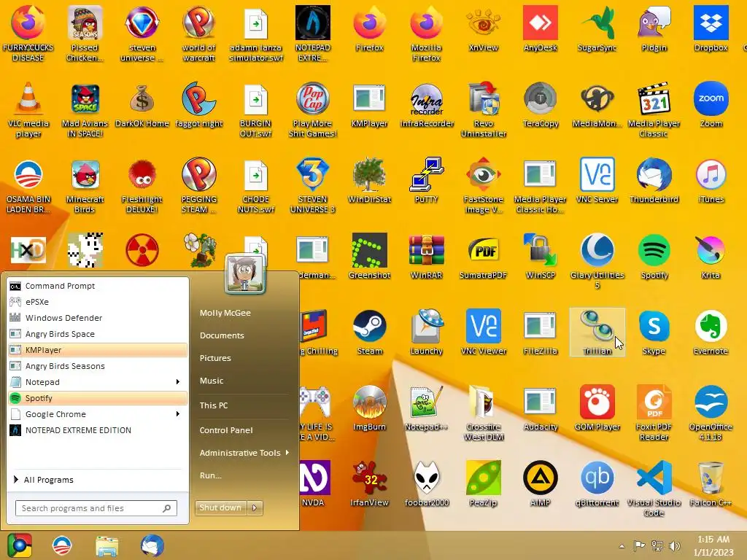
Task: Open the Visual Studio Code icon
Action: coord(654,489)
